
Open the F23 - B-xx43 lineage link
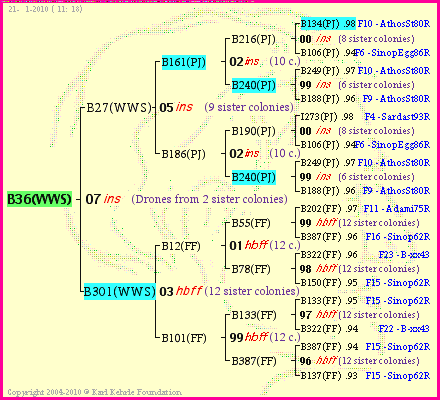click(x=404, y=255)
